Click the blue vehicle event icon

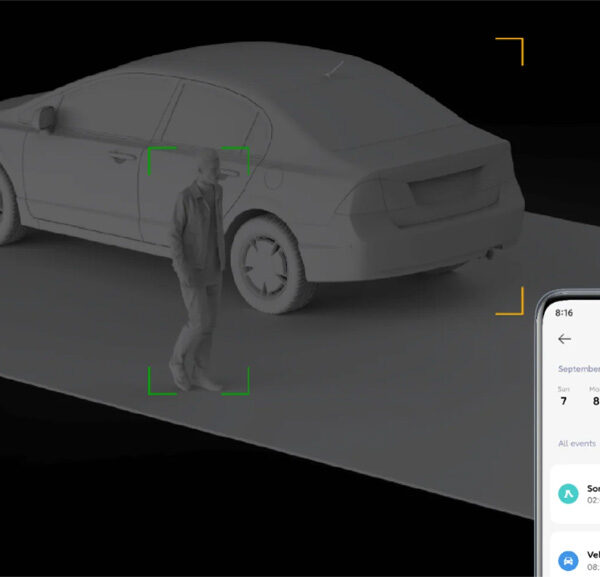(567, 561)
